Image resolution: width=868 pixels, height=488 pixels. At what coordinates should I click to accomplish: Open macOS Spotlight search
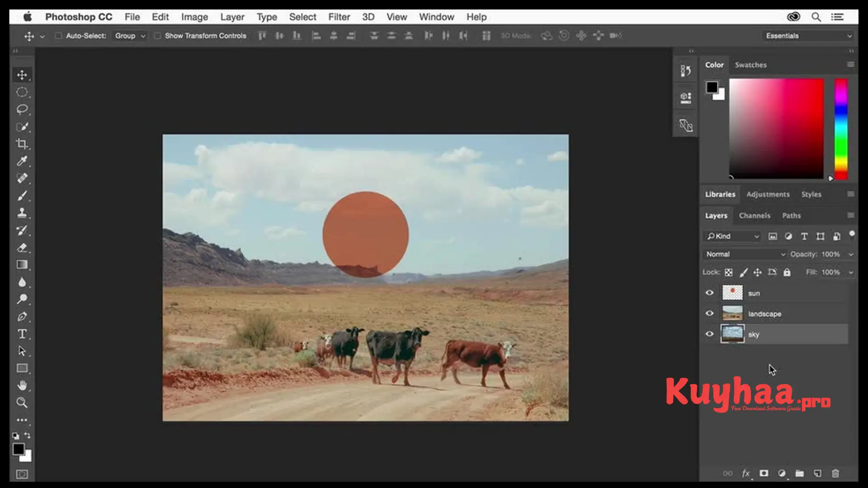point(816,17)
